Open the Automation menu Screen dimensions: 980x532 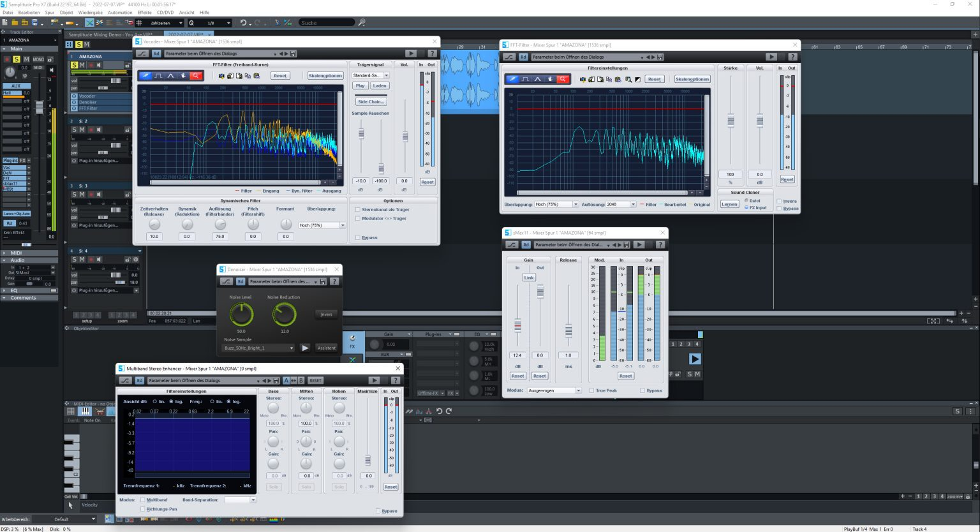[120, 12]
